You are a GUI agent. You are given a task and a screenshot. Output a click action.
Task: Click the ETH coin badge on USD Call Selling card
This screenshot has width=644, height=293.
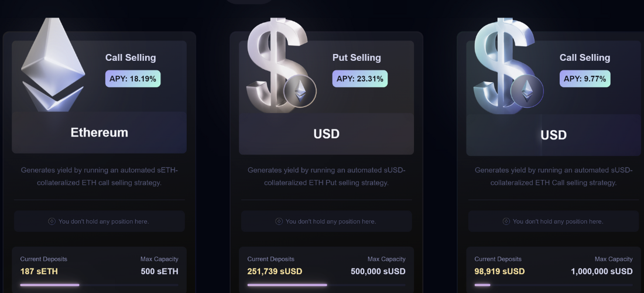click(527, 91)
